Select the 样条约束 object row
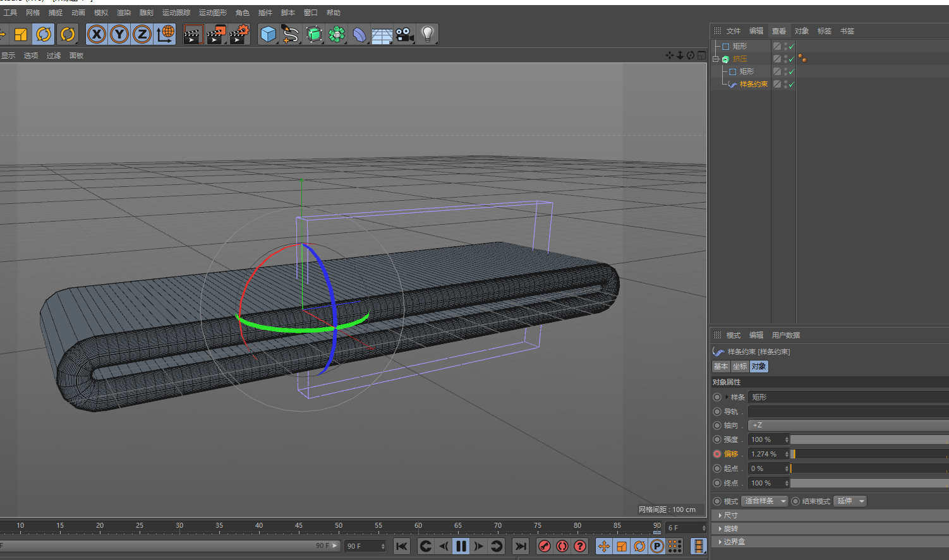 pyautogui.click(x=754, y=84)
